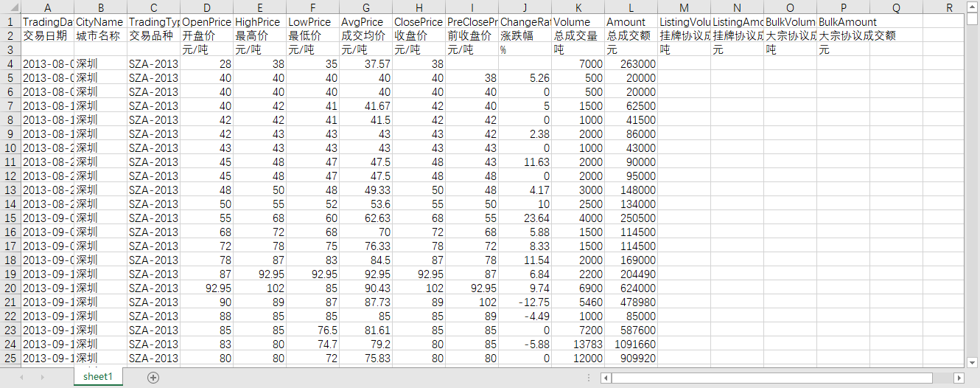Select row 3 header
This screenshot has height=388, width=980.
pos(10,49)
